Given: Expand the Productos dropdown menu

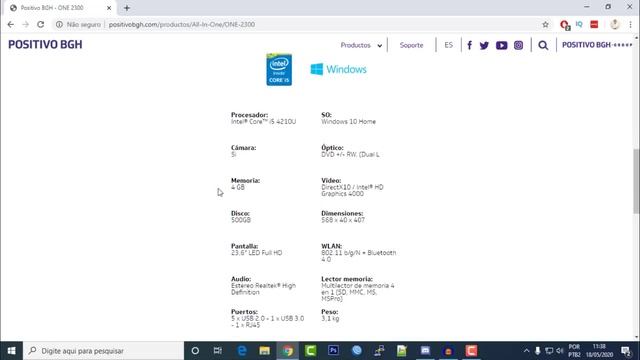Looking at the screenshot, I should (361, 45).
